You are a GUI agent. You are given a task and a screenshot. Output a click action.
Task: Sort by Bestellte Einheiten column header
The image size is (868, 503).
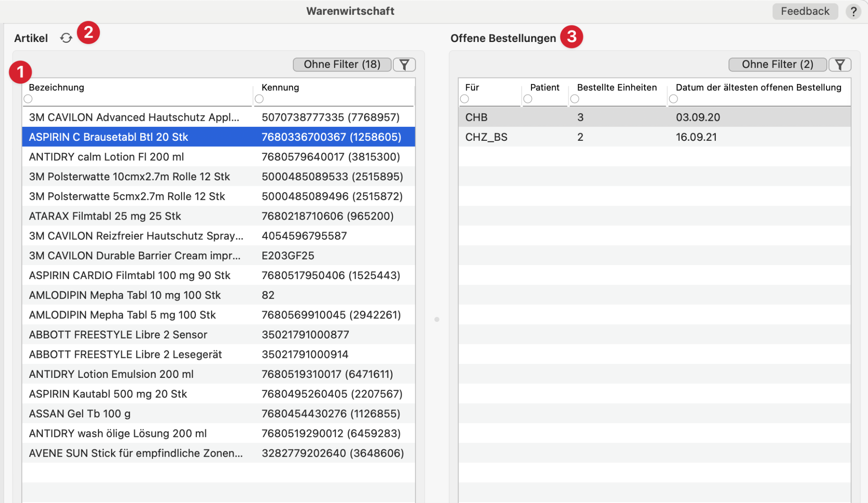point(617,87)
